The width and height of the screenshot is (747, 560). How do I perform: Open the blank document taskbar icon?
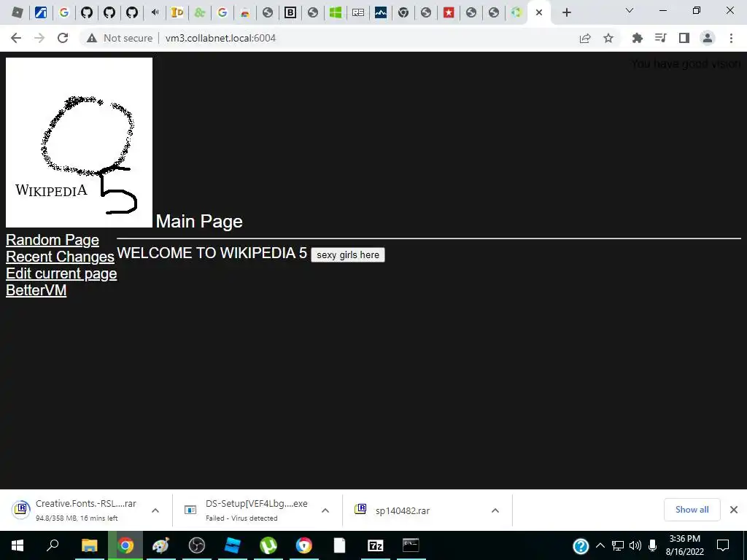(339, 545)
